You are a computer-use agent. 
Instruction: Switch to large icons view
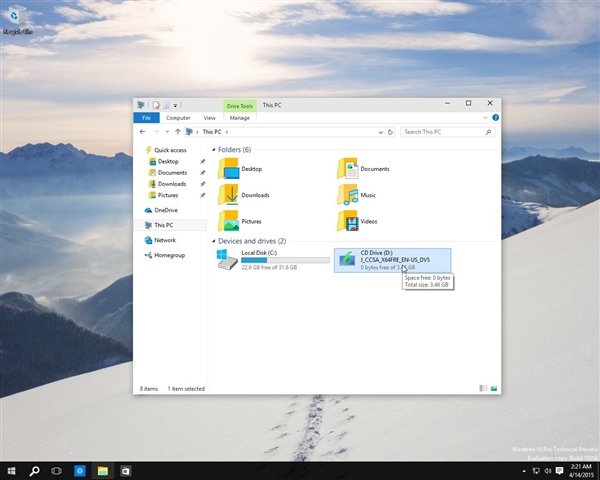pyautogui.click(x=494, y=388)
